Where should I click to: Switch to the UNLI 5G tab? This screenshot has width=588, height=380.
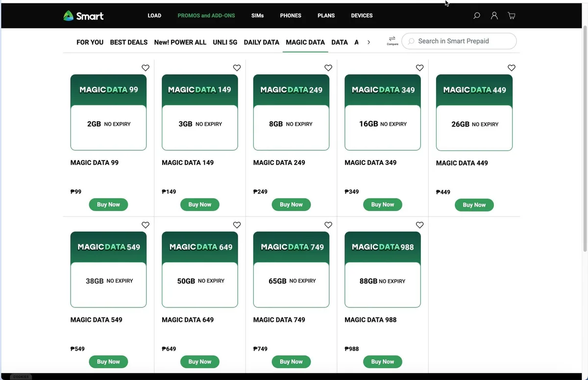(x=225, y=42)
